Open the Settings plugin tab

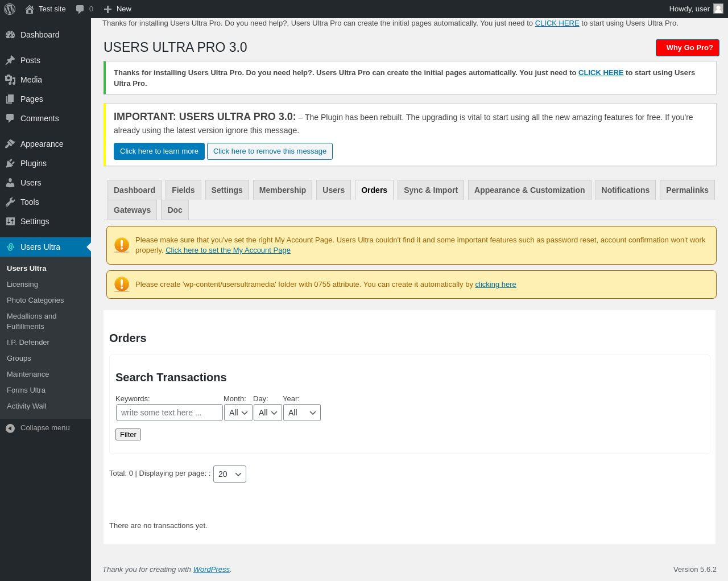click(227, 190)
